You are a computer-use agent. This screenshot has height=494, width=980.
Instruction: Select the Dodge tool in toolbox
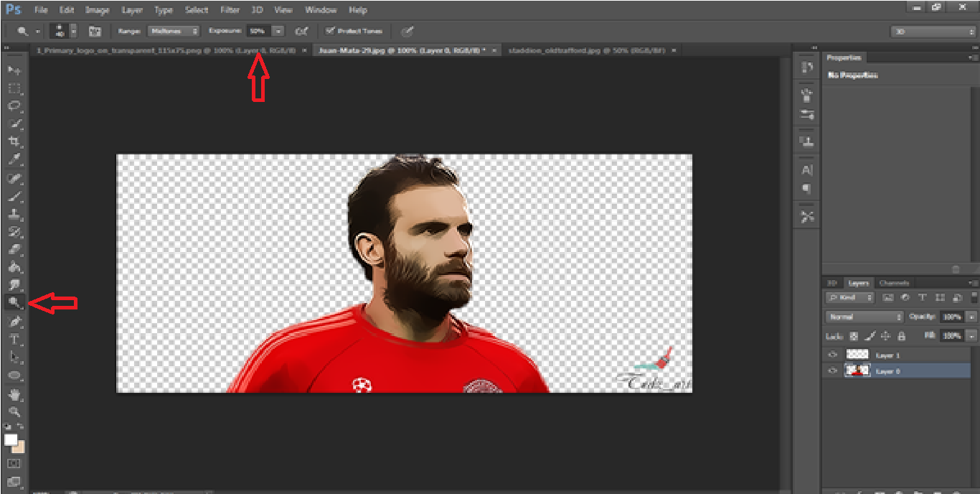coord(14,303)
